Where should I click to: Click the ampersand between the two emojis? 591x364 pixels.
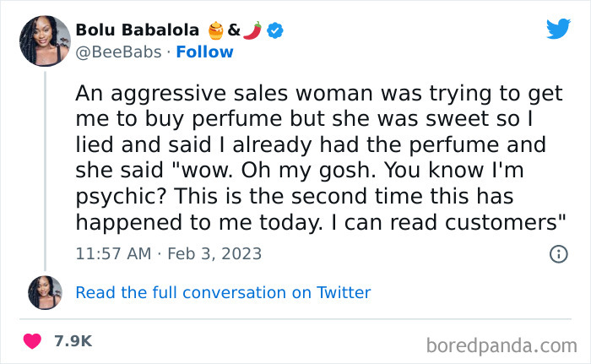coord(236,30)
